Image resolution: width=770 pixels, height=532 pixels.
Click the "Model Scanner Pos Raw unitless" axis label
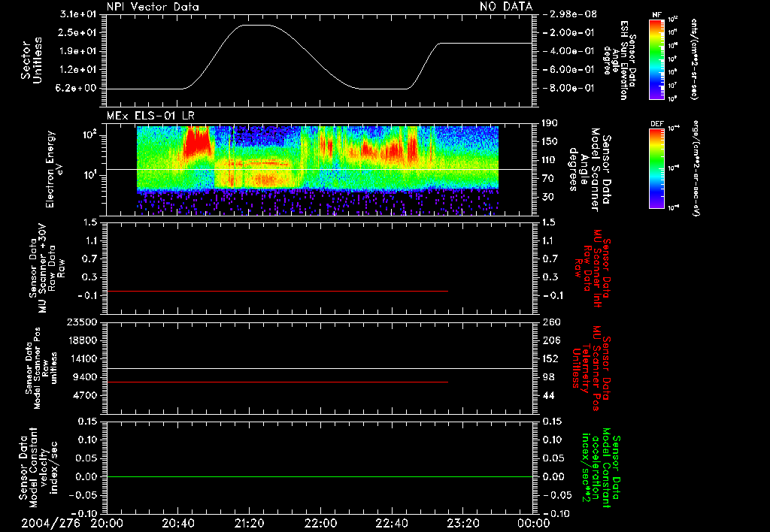41,368
